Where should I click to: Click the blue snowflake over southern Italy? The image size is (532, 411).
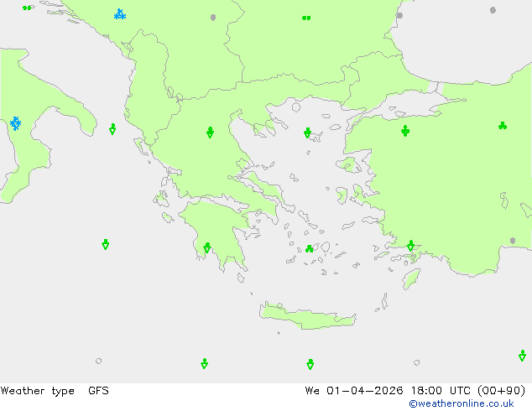pyautogui.click(x=16, y=123)
